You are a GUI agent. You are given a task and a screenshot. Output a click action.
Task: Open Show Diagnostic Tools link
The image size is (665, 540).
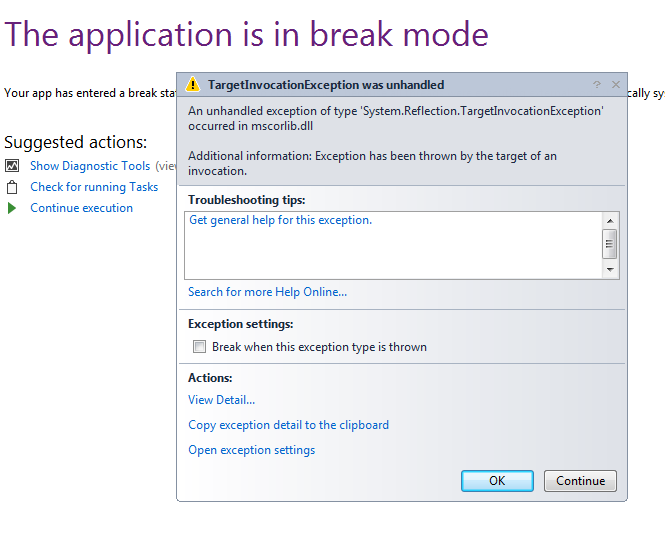(x=90, y=166)
